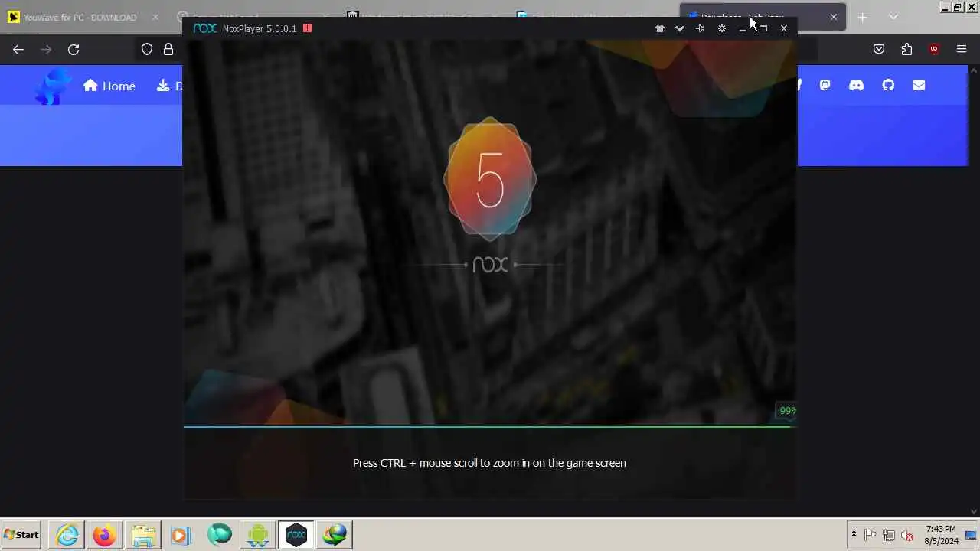Launch Internet Explorer from the taskbar
The image size is (980, 551).
click(67, 535)
